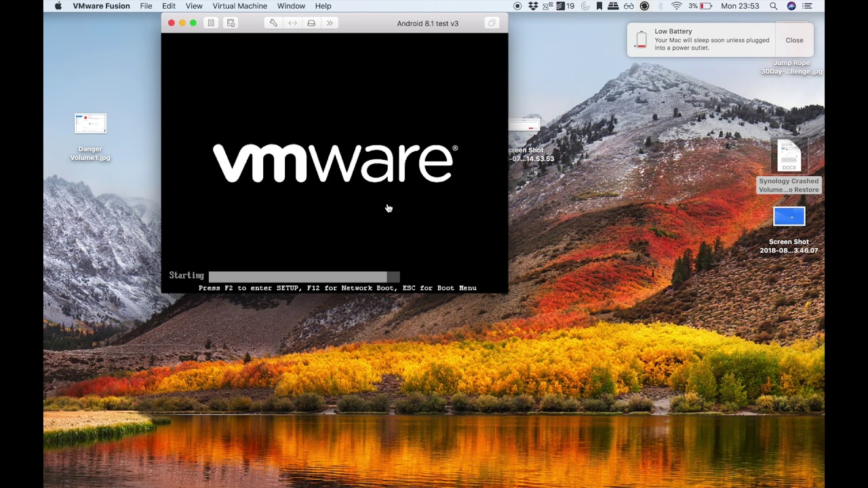Open the Help menu
868x488 pixels.
(x=323, y=6)
